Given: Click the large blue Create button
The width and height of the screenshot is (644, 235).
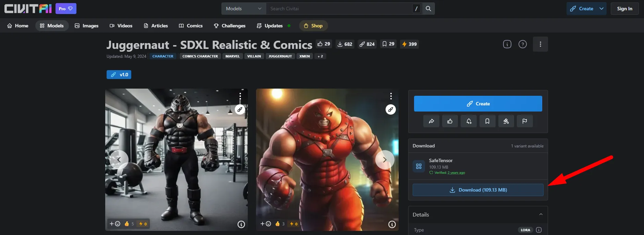Looking at the screenshot, I should [x=478, y=104].
